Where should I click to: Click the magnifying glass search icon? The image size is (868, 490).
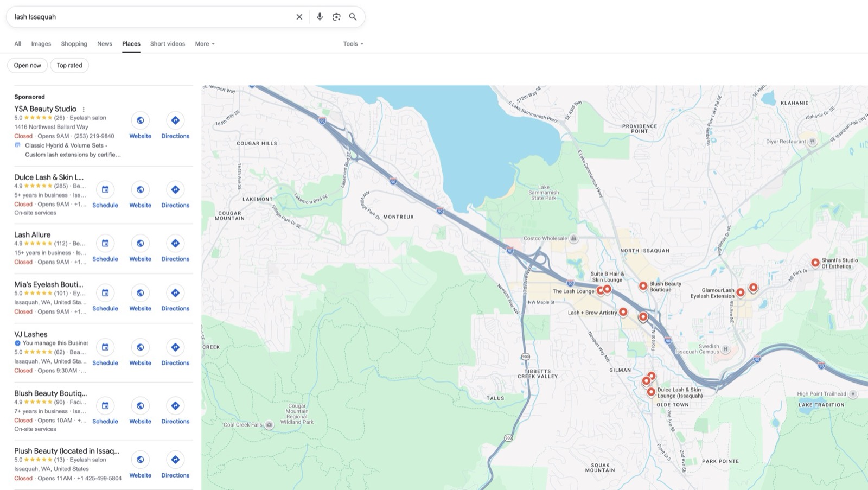tap(353, 17)
